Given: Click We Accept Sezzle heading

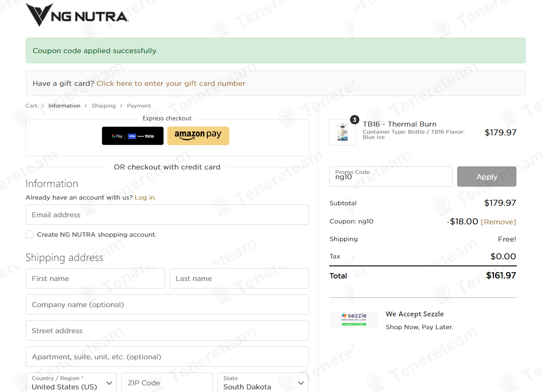Looking at the screenshot, I should tap(415, 314).
